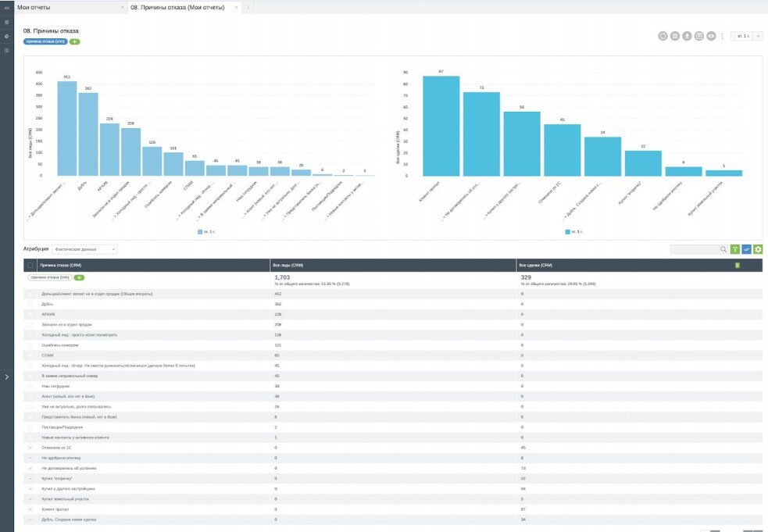This screenshot has height=532, width=768.
Task: Download the report with the round arrow icon
Action: tap(688, 36)
